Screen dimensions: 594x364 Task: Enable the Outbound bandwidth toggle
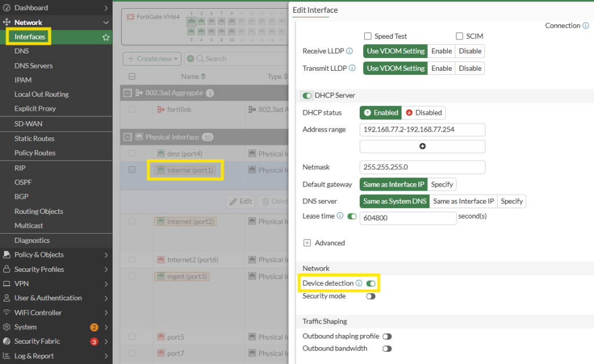click(387, 349)
